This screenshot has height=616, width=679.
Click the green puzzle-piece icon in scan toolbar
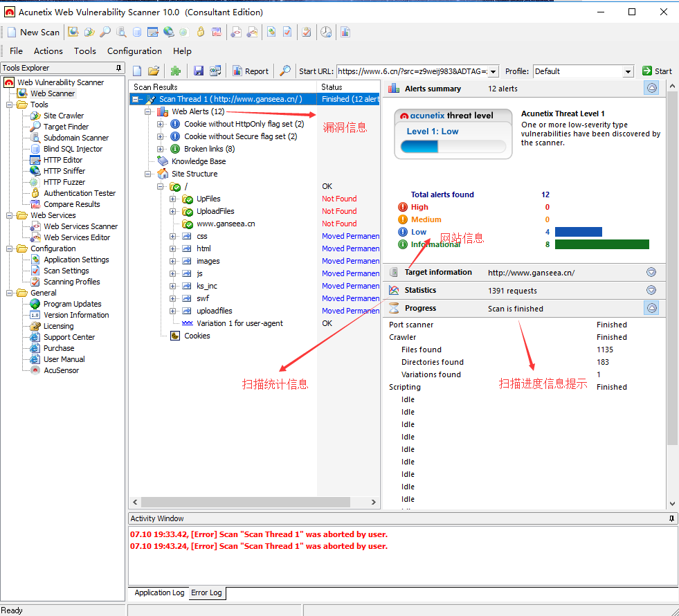(175, 71)
